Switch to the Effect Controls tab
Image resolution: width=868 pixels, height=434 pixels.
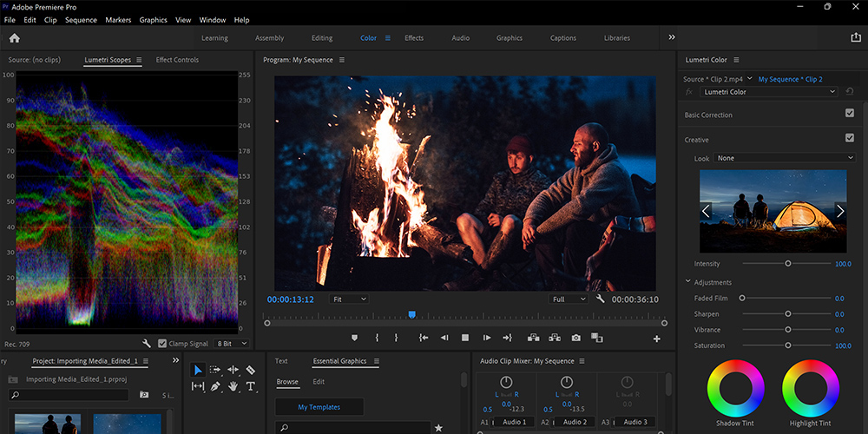(177, 60)
